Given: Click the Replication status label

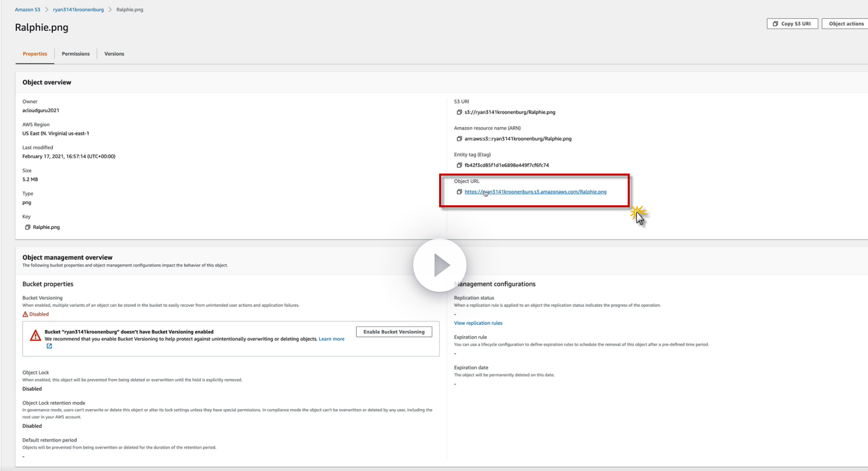Looking at the screenshot, I should pyautogui.click(x=474, y=298).
